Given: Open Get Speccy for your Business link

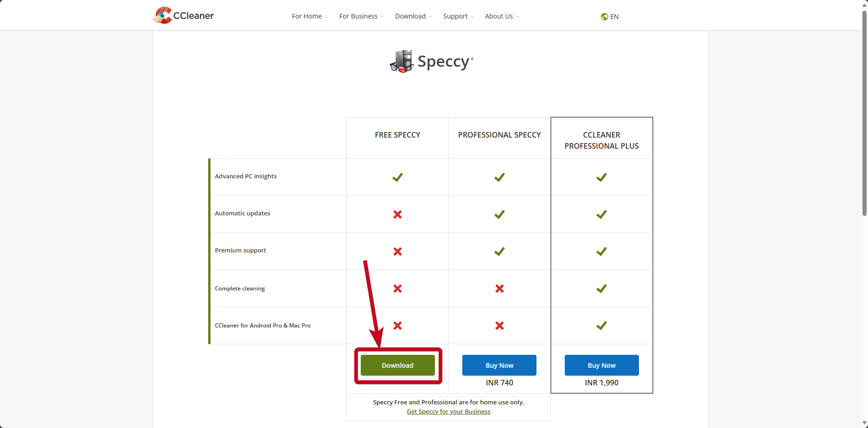Looking at the screenshot, I should pos(448,412).
